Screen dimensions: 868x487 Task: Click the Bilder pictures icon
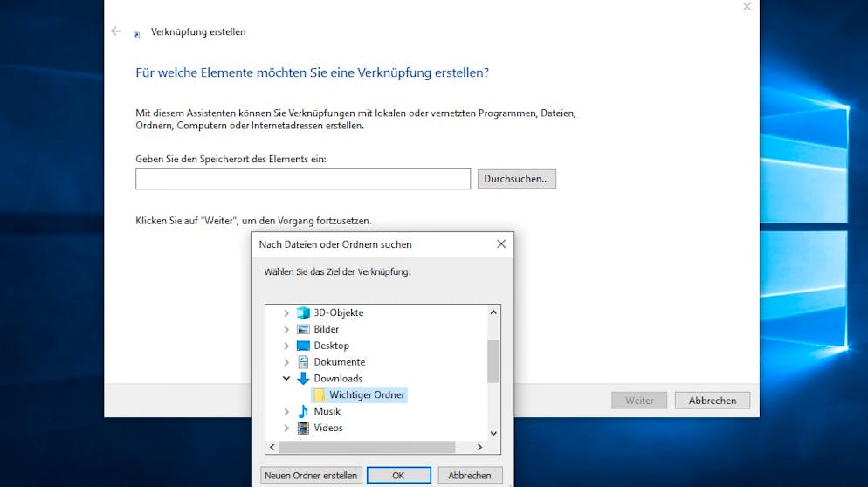[303, 329]
